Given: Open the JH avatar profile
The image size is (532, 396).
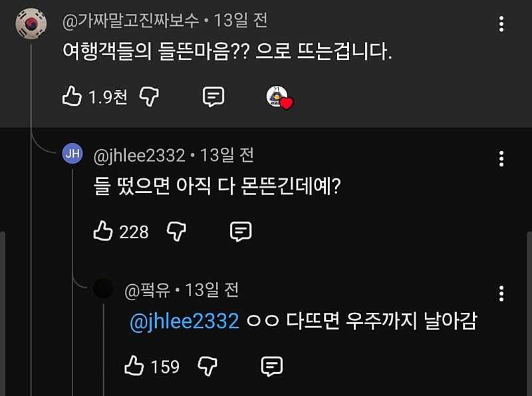Looking at the screenshot, I should click(72, 154).
